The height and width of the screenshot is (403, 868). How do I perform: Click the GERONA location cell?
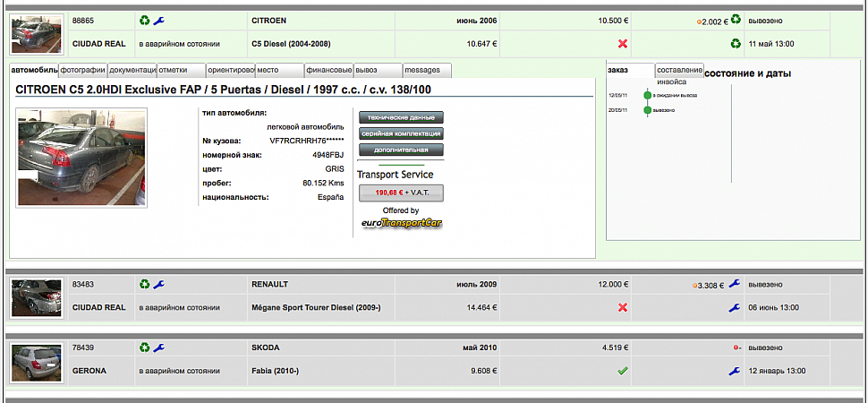pos(90,372)
